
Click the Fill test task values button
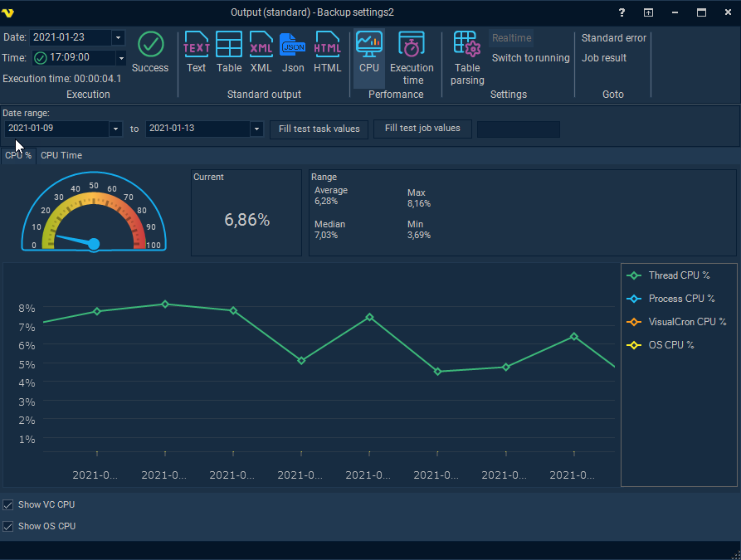coord(319,129)
